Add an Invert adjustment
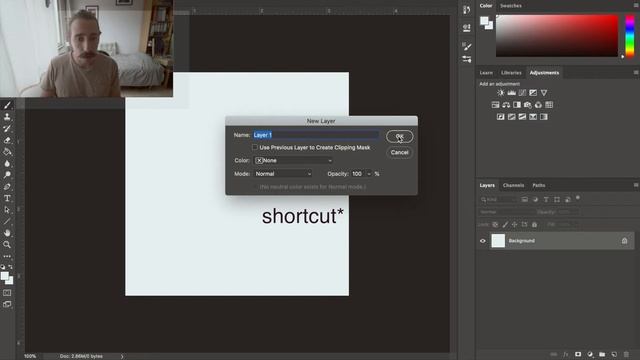 (x=501, y=117)
